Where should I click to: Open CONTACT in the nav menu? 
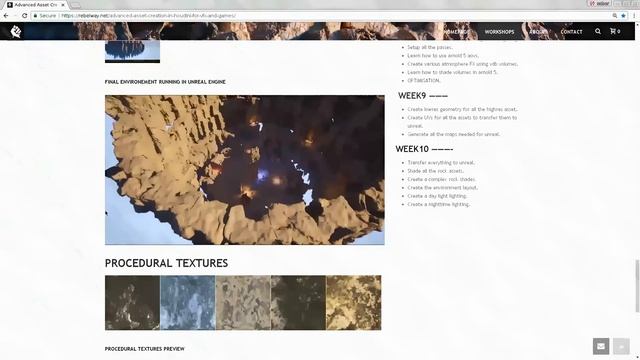tap(571, 32)
